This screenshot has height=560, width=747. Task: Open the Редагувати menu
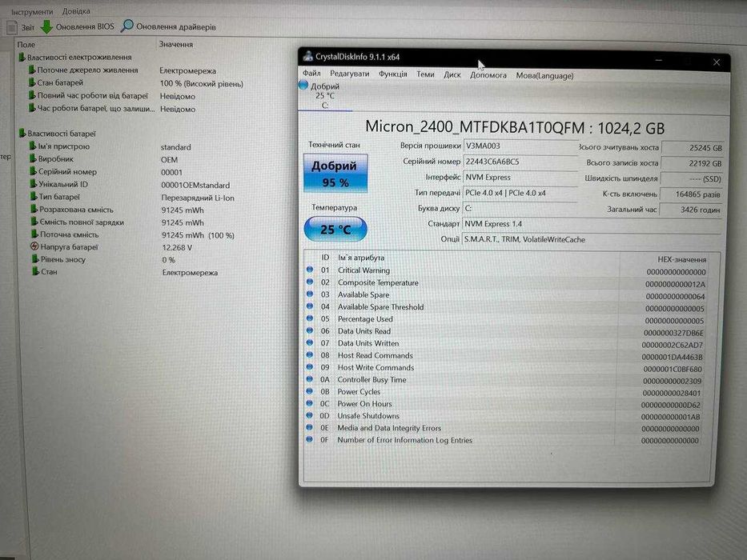point(350,74)
